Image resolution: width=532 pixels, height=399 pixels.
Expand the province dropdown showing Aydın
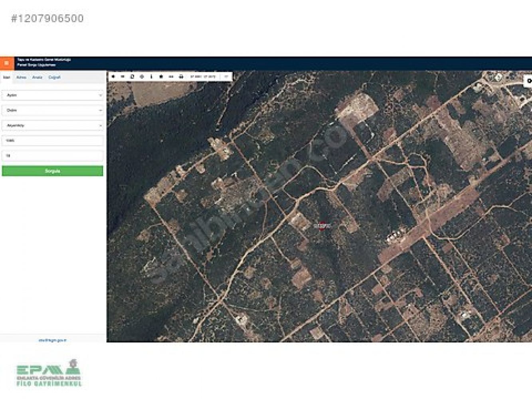pos(52,95)
